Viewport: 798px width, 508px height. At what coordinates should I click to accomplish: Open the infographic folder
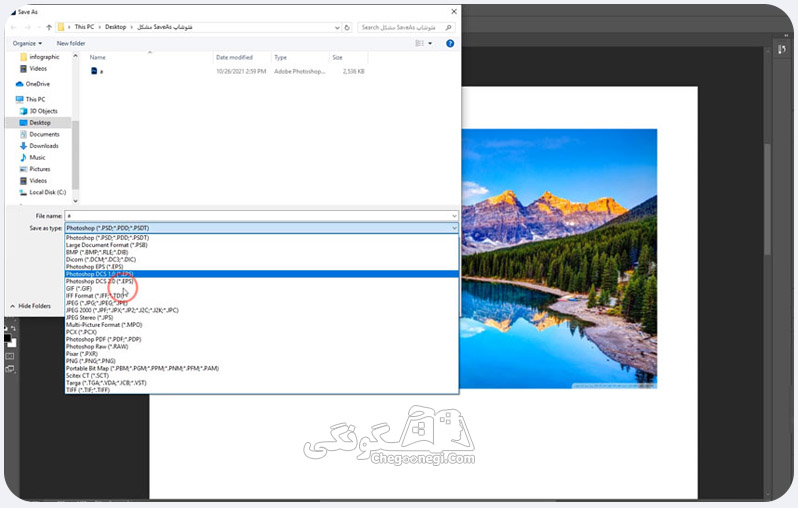pyautogui.click(x=40, y=57)
